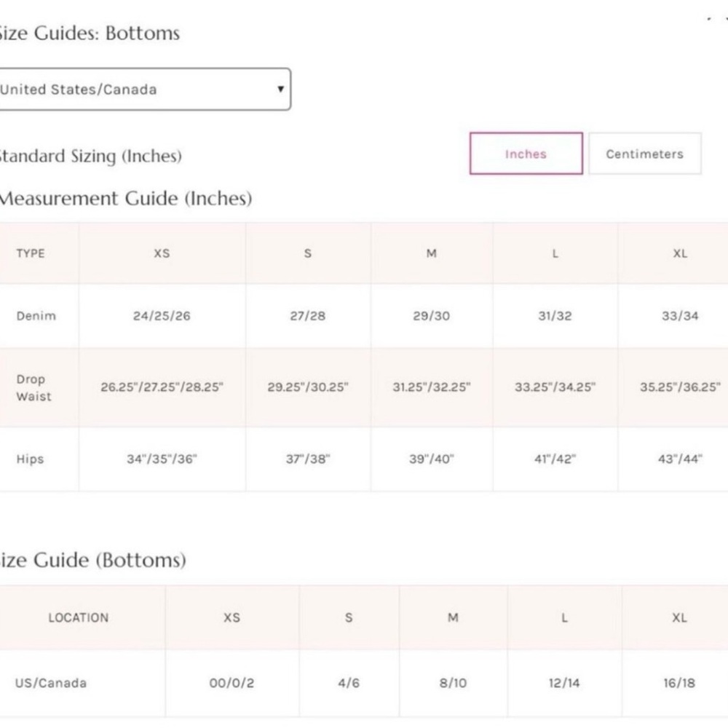This screenshot has width=728, height=728.
Task: Click the dropdown arrow beside United States/Canada
Action: click(x=280, y=89)
